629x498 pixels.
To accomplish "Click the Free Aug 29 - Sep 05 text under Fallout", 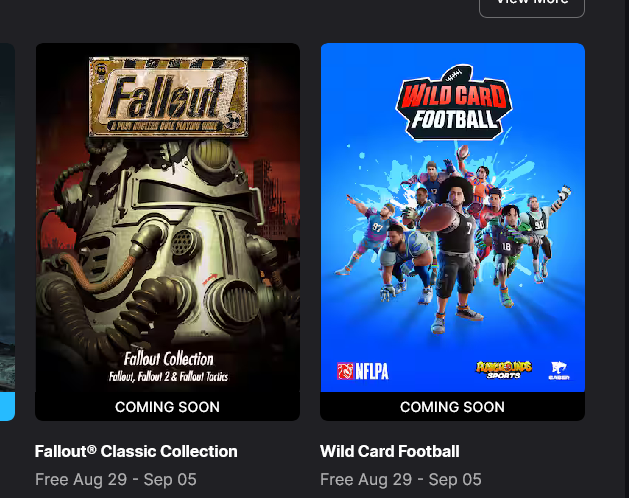I will 116,480.
